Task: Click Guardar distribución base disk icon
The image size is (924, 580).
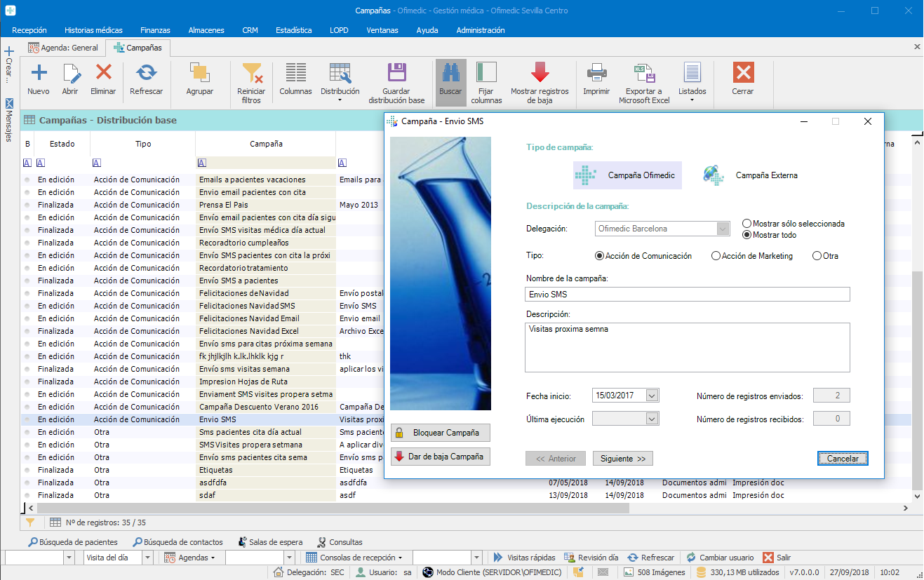Action: 396,73
